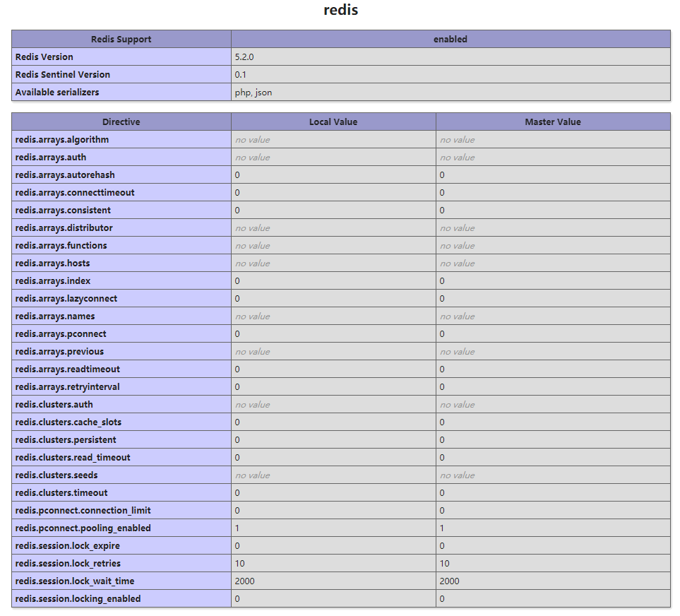Viewport: 680px width, 616px height.
Task: Select the 'redis.session.lock_wait_time' directive
Action: point(75,581)
